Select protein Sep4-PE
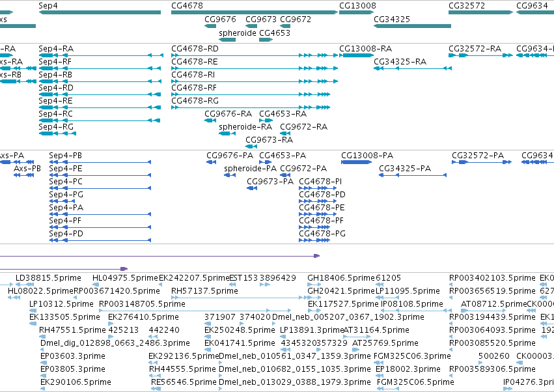Screen dimensions: 554x392 [x=66, y=169]
